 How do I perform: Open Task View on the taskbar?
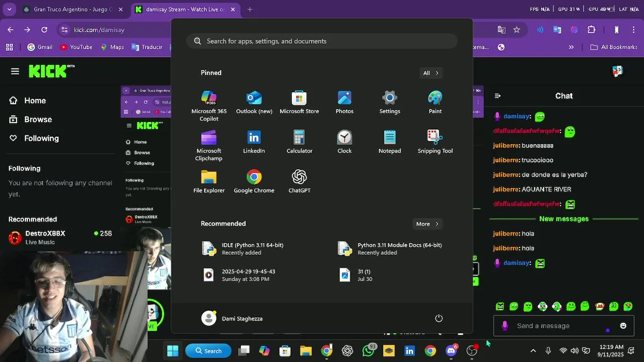[244, 351]
